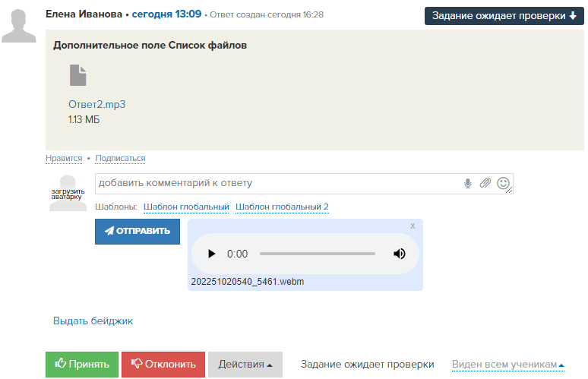Open the Виден всем ученикам visibility dropdown

[508, 365]
